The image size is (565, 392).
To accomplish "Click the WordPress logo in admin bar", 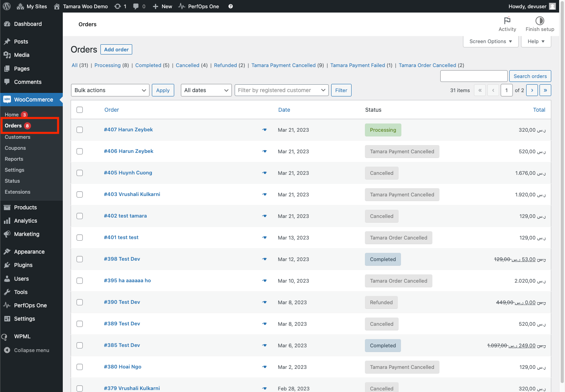I will 7,6.
